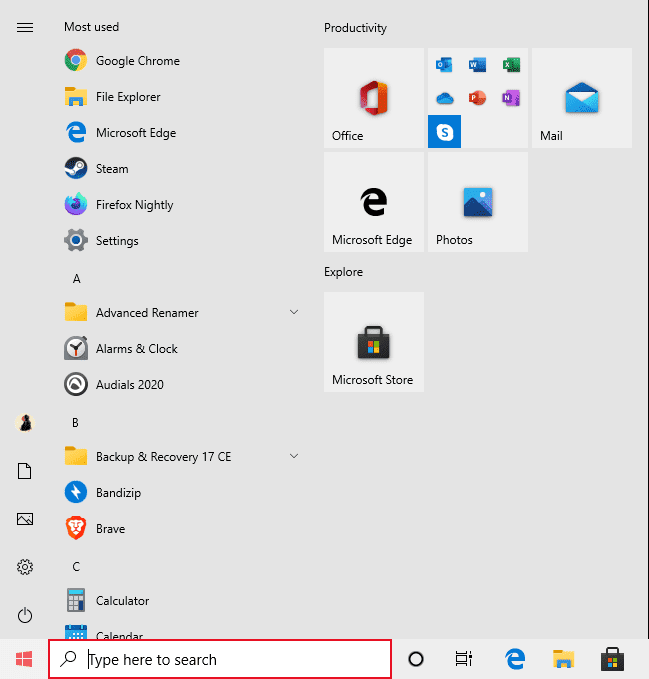Click the letter A section header
Viewport: 649px width, 679px height.
77,279
